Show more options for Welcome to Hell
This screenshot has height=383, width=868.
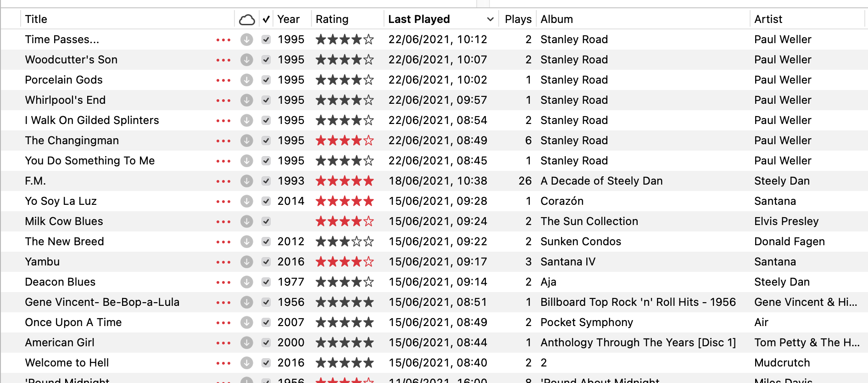223,363
